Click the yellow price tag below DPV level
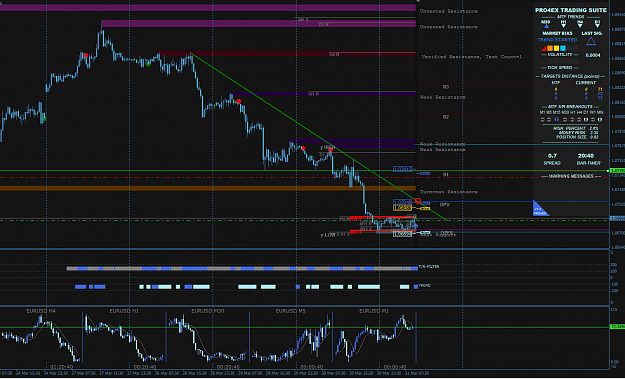The image size is (625, 379). [402, 208]
